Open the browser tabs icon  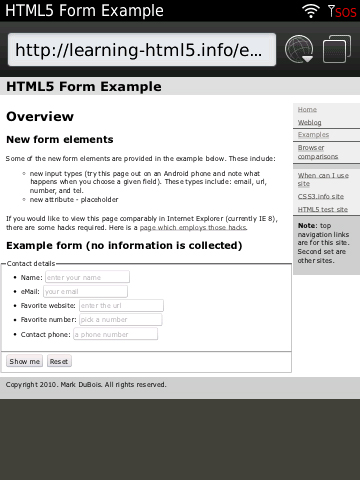tap(337, 49)
